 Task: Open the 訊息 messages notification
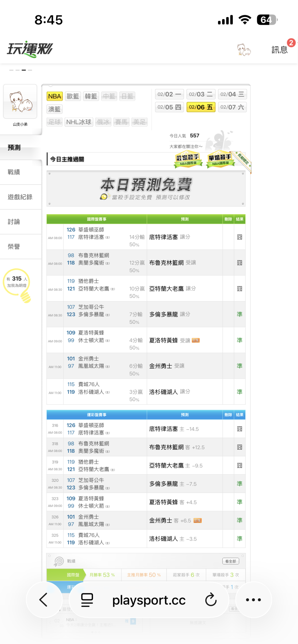point(280,50)
